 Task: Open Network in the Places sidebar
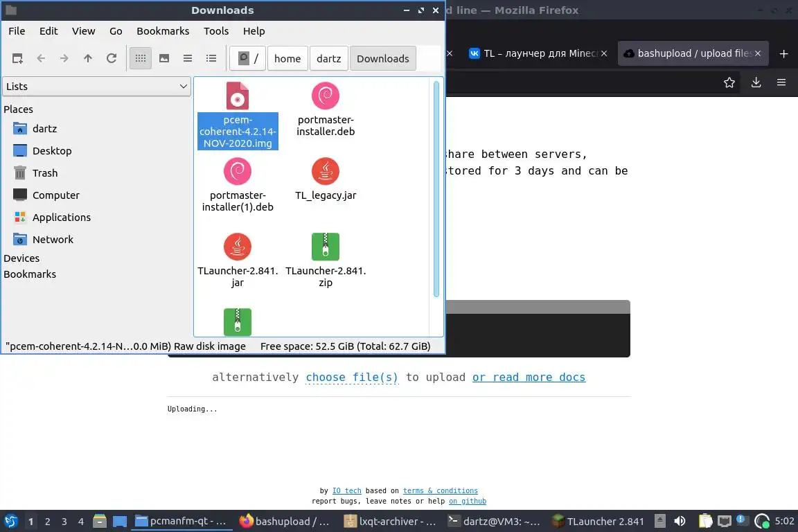[53, 240]
